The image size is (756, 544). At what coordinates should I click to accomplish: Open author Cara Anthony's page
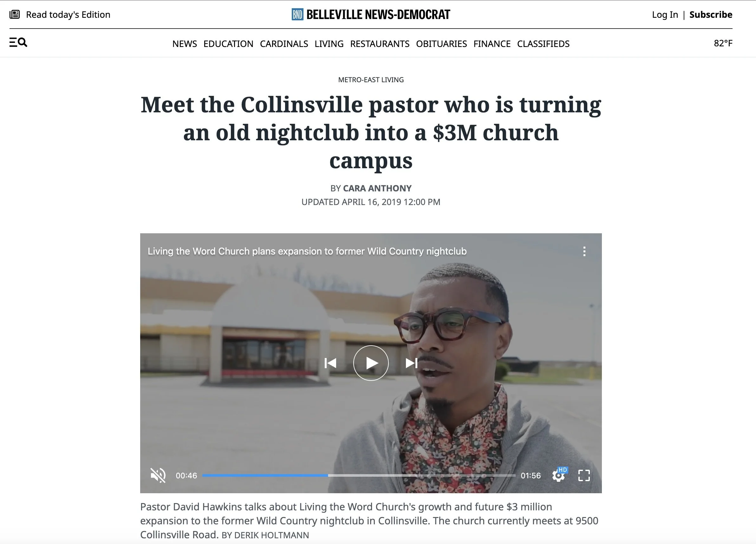point(377,188)
